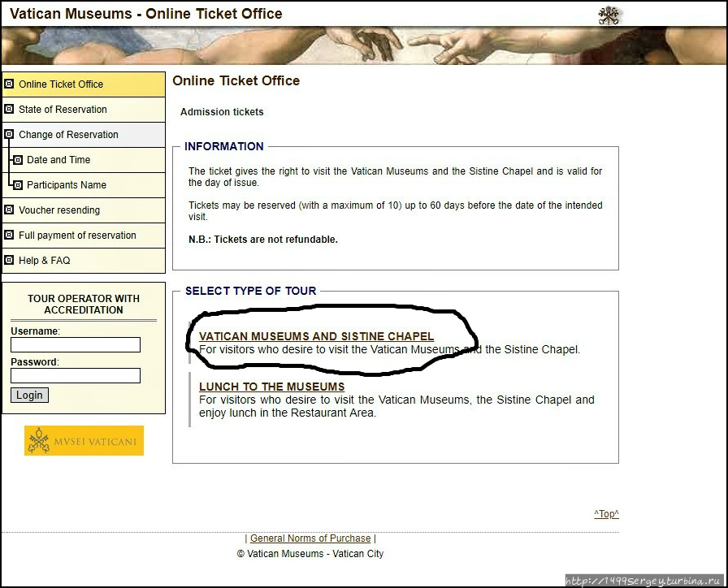Select Vatican Museums and Sistine Chapel tour
This screenshot has height=588, width=728.
click(x=316, y=336)
